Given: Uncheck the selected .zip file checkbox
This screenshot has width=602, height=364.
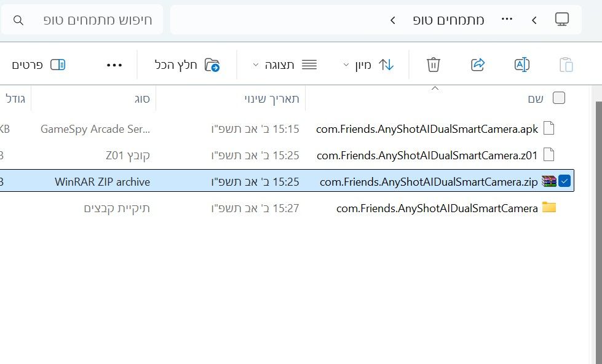Looking at the screenshot, I should point(564,181).
